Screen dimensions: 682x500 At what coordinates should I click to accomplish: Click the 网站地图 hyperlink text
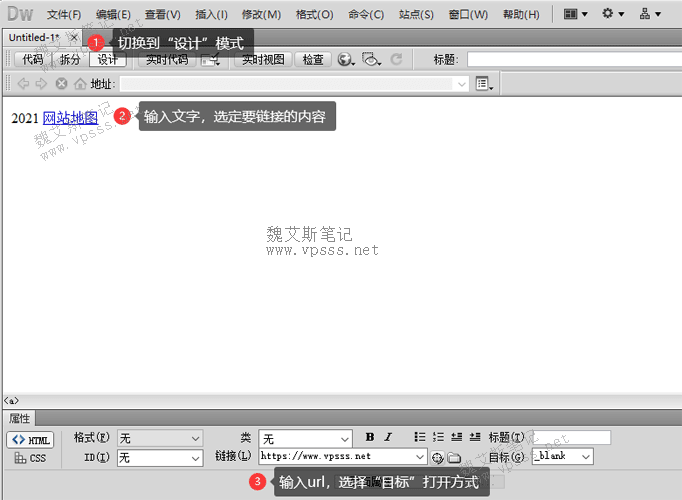coord(70,118)
